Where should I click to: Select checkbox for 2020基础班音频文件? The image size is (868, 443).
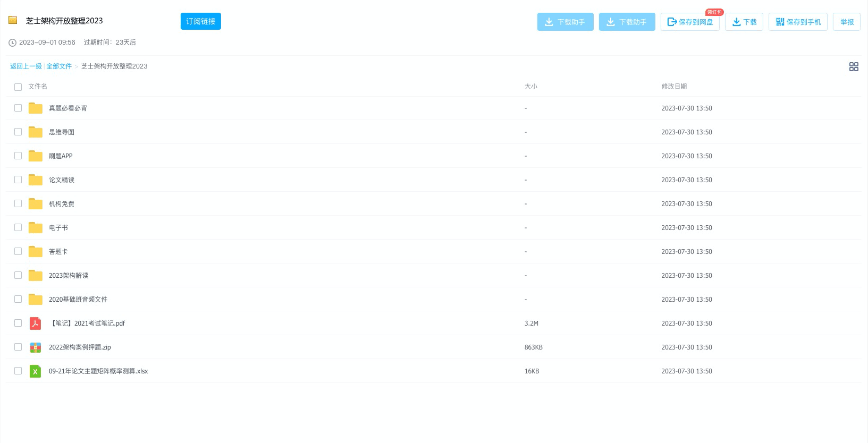click(x=18, y=299)
